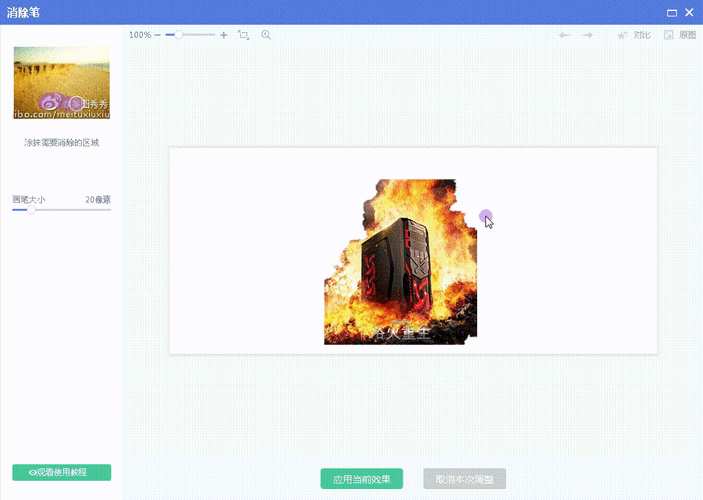Click the 对比 compare star icon
The image size is (703, 500).
coord(622,35)
